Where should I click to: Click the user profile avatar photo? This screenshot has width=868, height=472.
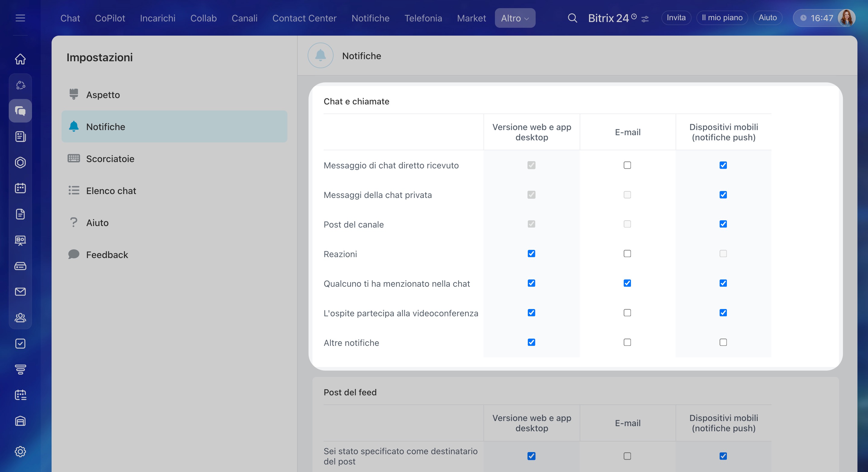[846, 18]
